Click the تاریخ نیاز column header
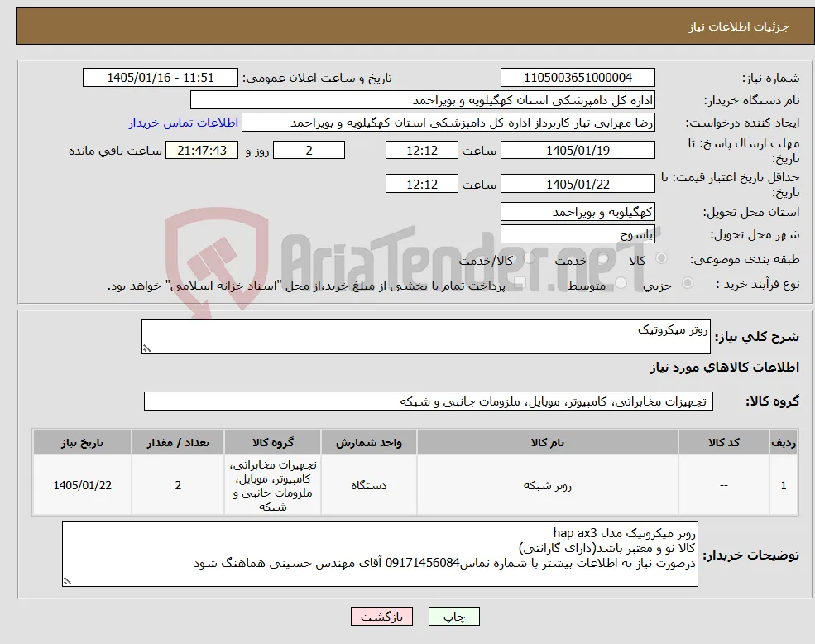 click(82, 442)
